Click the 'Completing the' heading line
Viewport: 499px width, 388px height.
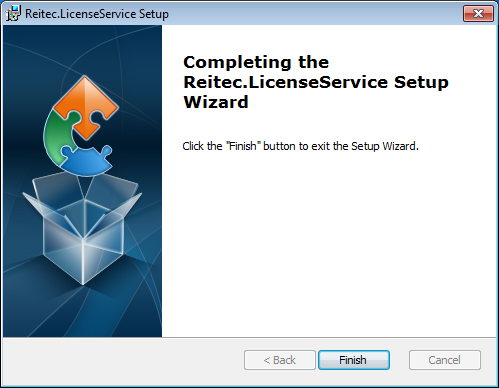256,62
